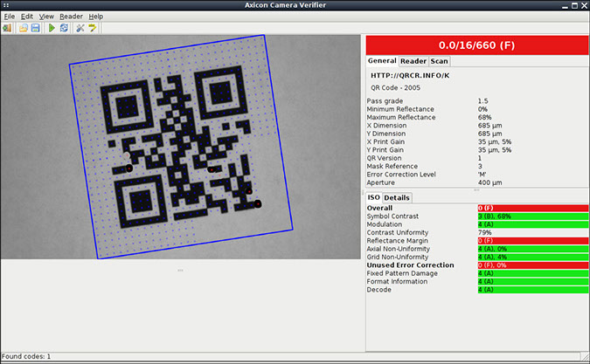Click the Modulation 4 (A) green bar

[533, 224]
